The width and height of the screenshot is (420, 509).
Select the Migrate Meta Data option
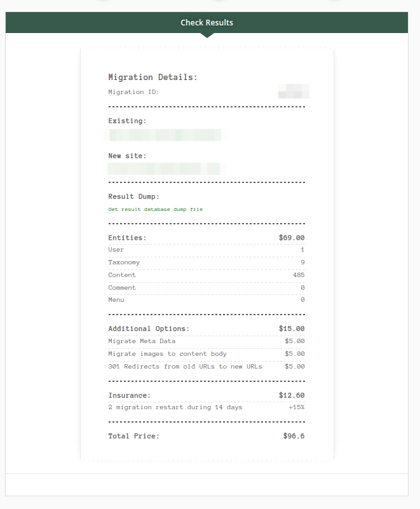[x=207, y=341]
